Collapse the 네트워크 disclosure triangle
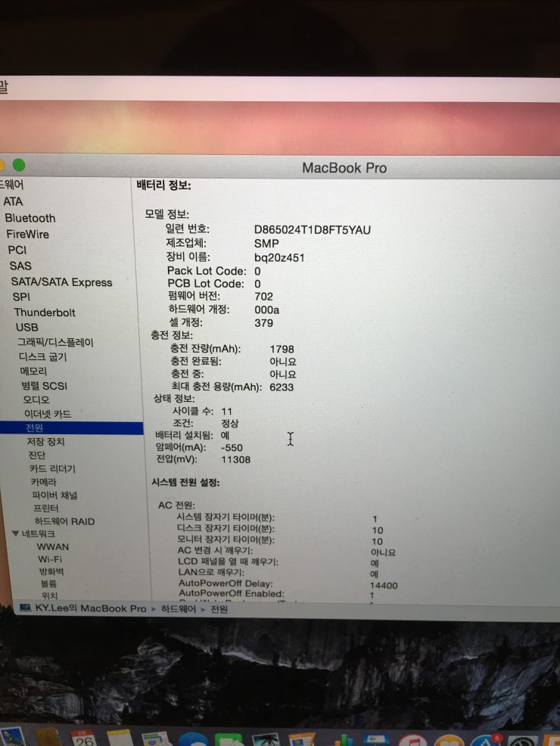560x746 pixels. click(x=15, y=533)
